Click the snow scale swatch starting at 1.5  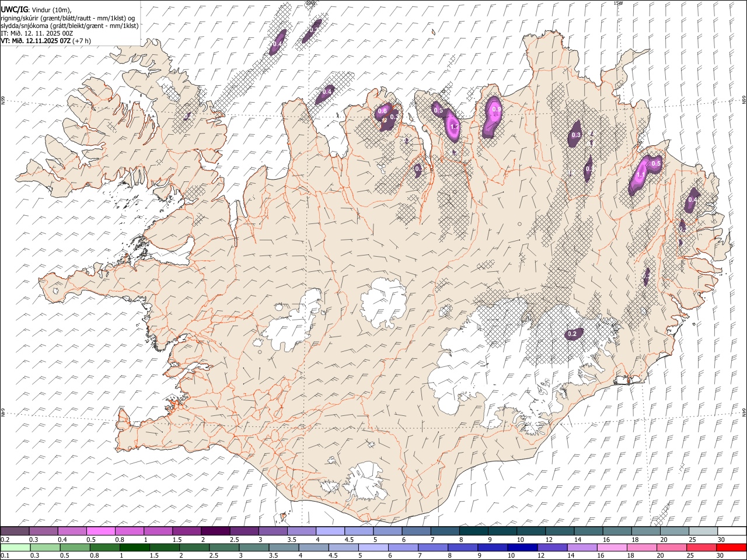[x=187, y=531]
